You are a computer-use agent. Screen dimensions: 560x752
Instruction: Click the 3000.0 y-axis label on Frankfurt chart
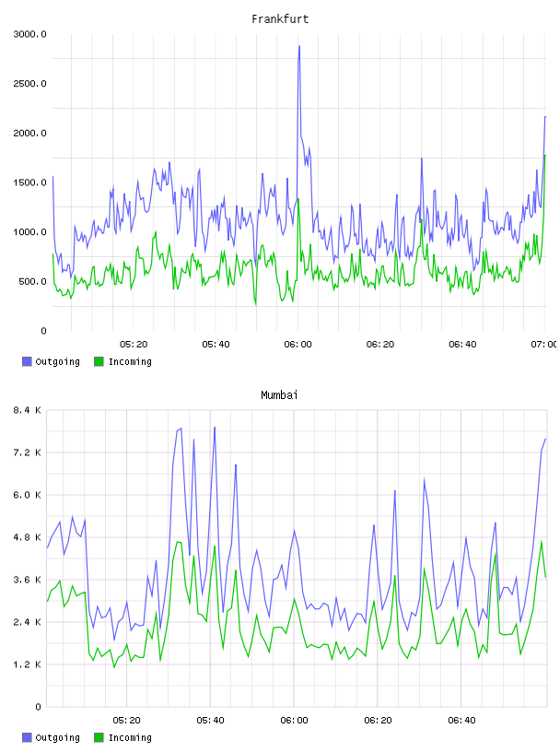tap(29, 34)
